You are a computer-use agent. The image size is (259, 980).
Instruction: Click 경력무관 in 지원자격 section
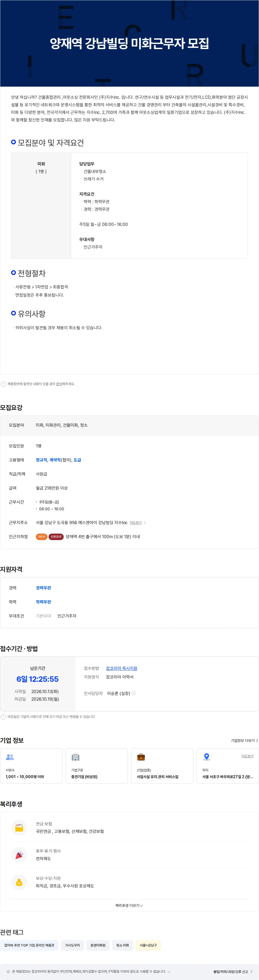tap(43, 588)
